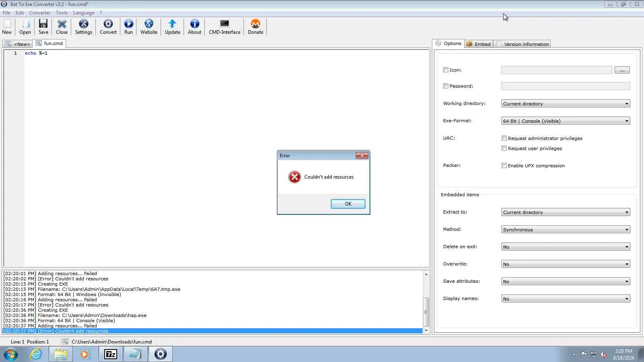Click the log scroll down arrow
This screenshot has height=362, width=644.
click(x=426, y=330)
